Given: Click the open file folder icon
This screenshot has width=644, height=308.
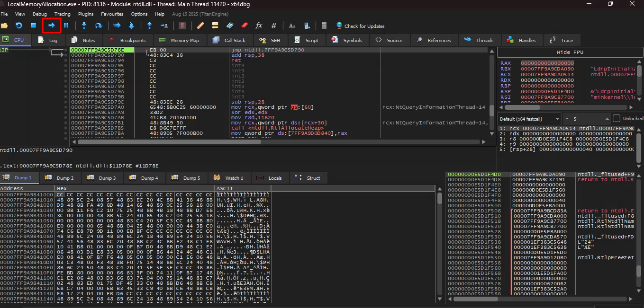Looking at the screenshot, I should tap(4, 25).
